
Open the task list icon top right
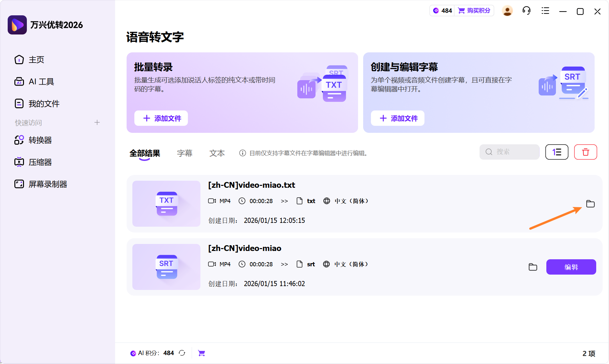pyautogui.click(x=545, y=11)
